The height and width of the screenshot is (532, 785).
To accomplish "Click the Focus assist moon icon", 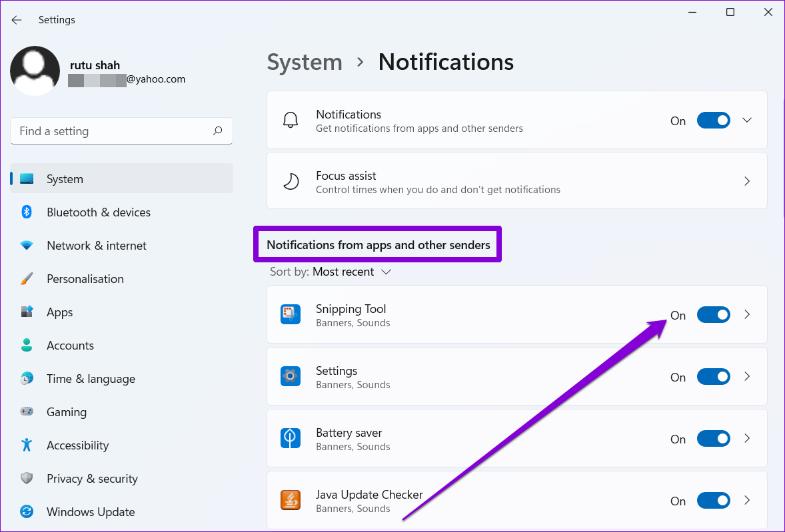I will click(291, 182).
